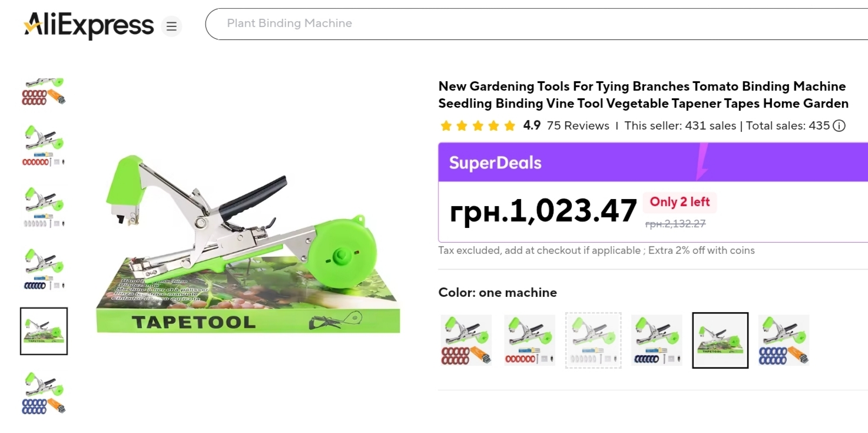This screenshot has width=868, height=433.
Task: Show the gallery thumbnail with white tapes
Action: click(44, 208)
